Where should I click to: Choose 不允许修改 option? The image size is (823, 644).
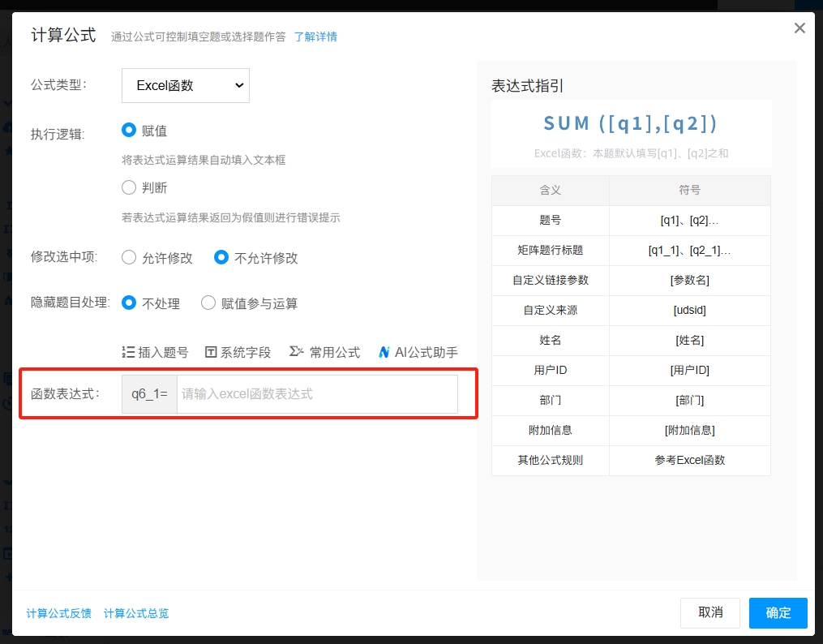(221, 258)
